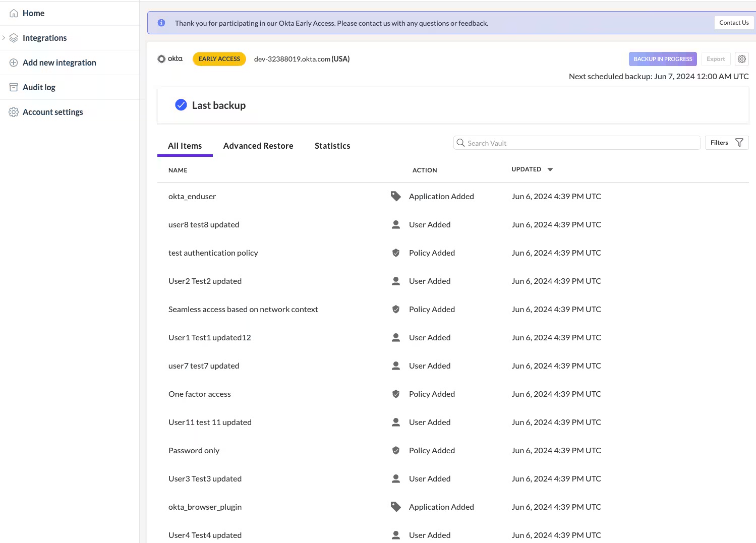Click the user icon for User2 Test2 row
Viewport: 756px width, 543px height.
tap(396, 281)
